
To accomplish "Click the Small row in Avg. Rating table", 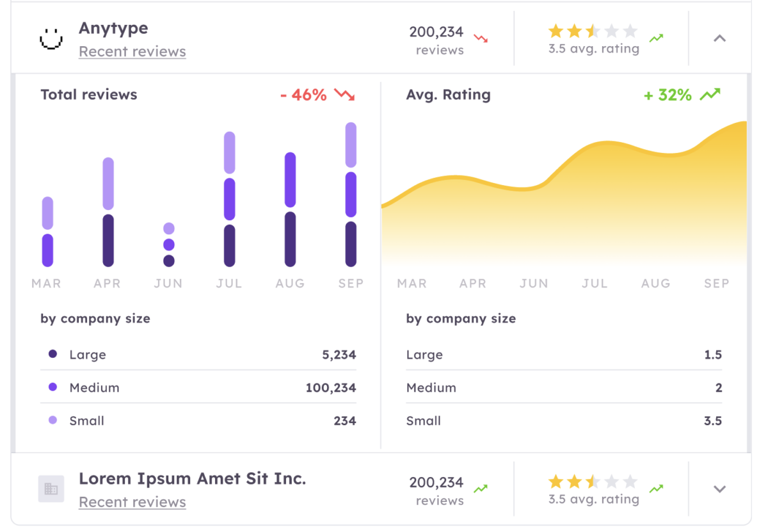I will [x=563, y=421].
